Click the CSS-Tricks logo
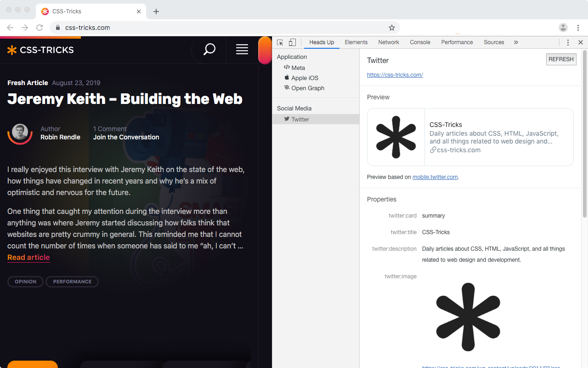 click(40, 50)
